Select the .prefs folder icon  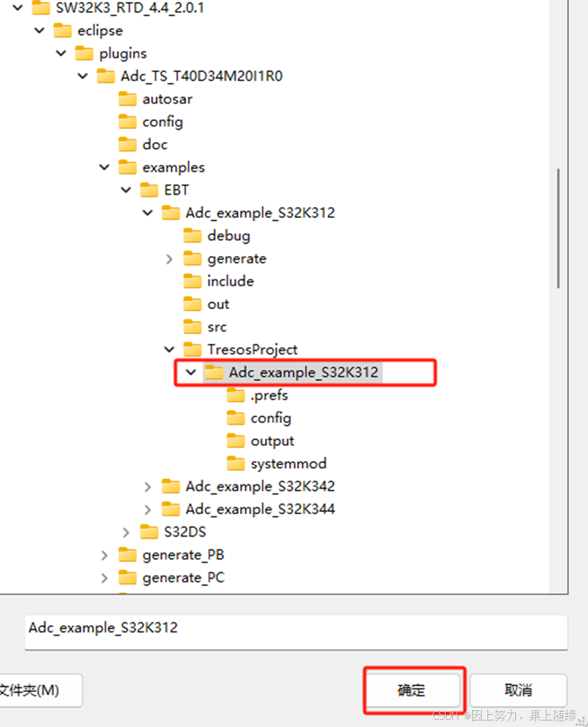[x=236, y=395]
